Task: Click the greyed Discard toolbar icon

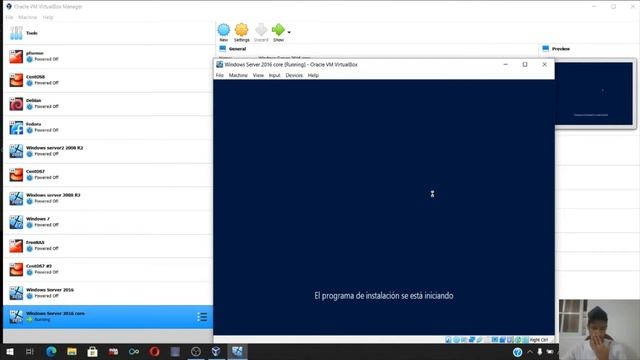Action: (261, 30)
